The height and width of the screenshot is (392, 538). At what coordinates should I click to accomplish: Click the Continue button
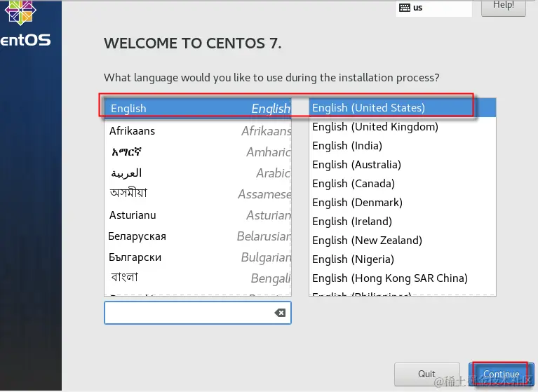[x=501, y=374]
